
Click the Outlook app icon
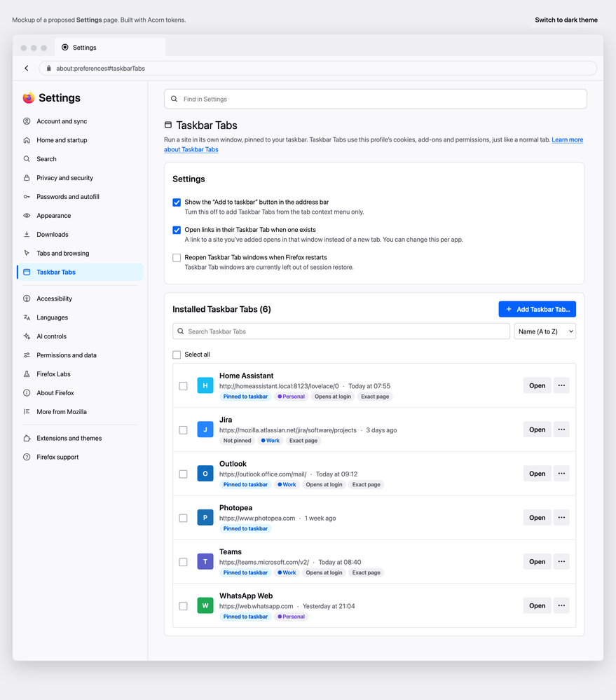click(205, 474)
